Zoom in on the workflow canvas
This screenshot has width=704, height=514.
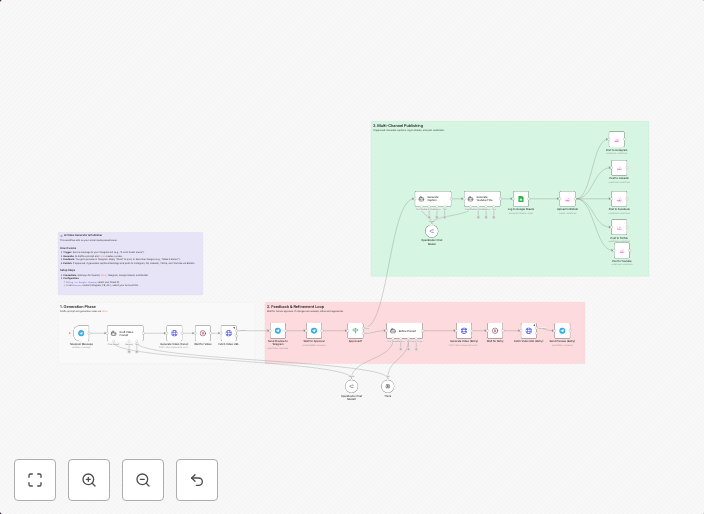[x=89, y=480]
